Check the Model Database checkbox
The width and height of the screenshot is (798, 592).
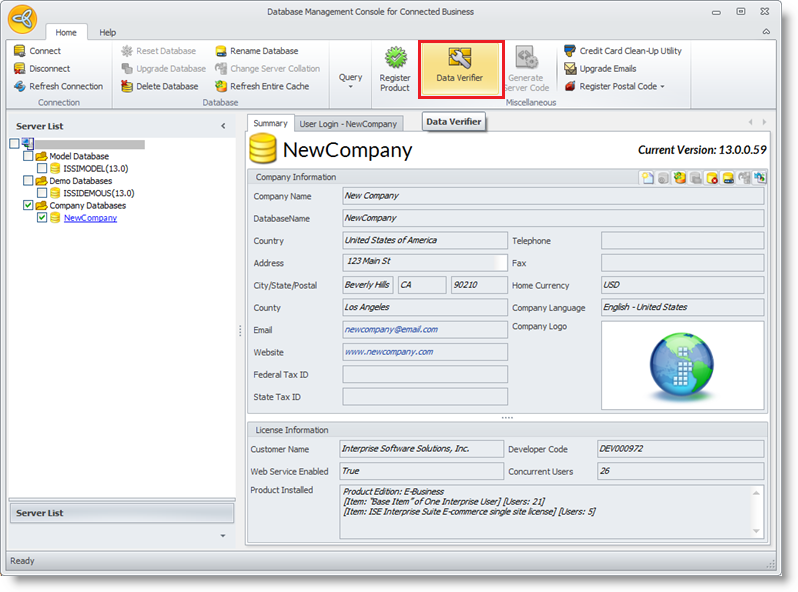coord(28,156)
